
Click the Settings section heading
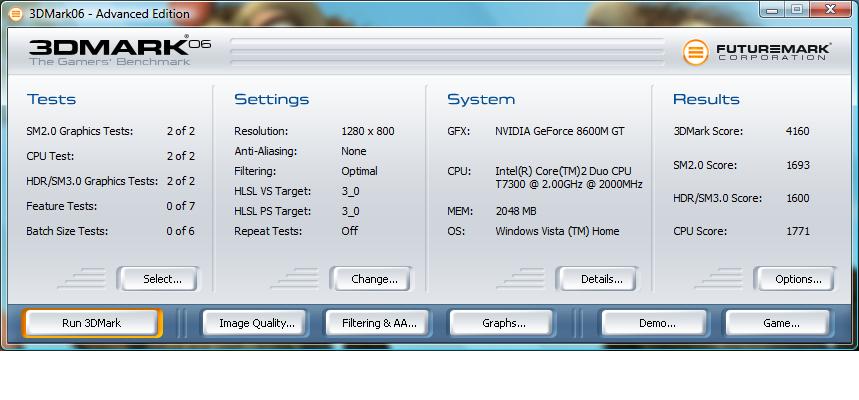tap(272, 99)
